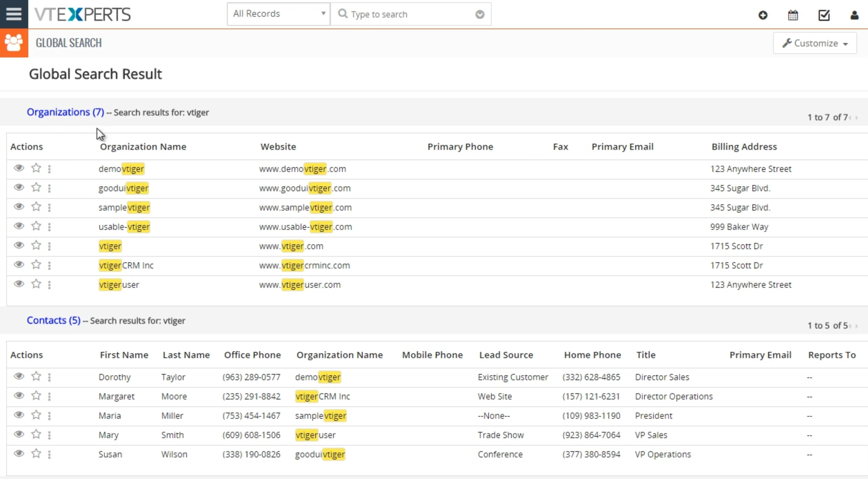Star the Maria Miller contact

tap(36, 415)
